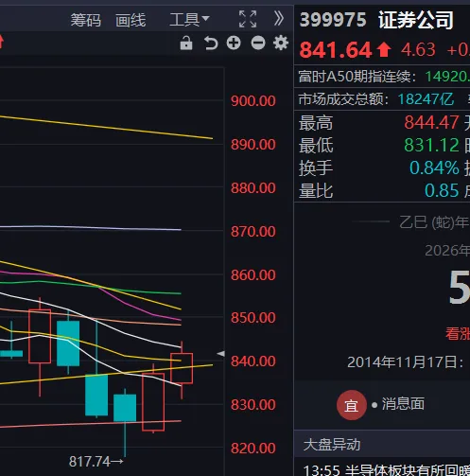Zoom in chart with plus icon

coord(234,43)
